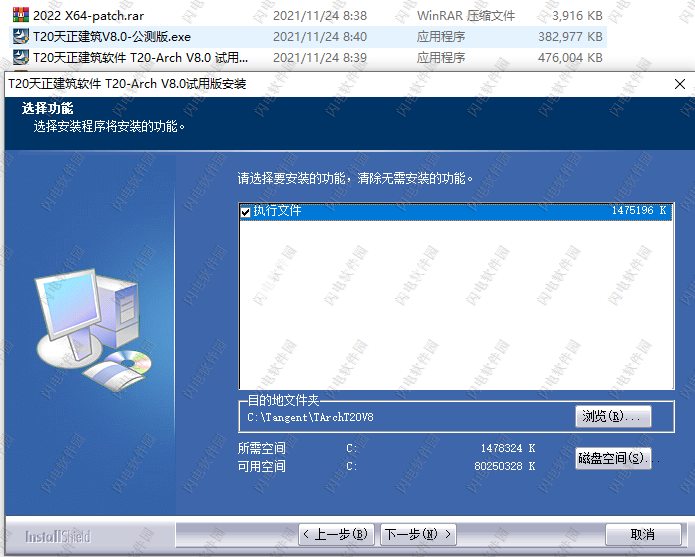Image resolution: width=695 pixels, height=557 pixels.
Task: Click the date 2021/11/24 8:39
Action: pos(320,58)
